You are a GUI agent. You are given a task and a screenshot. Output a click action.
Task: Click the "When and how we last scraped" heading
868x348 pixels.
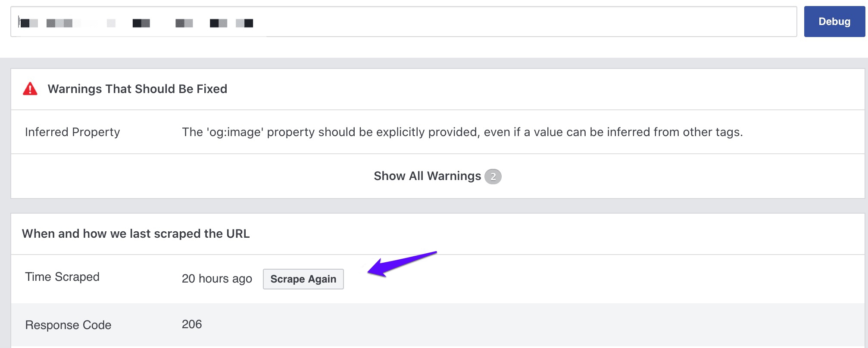point(136,233)
